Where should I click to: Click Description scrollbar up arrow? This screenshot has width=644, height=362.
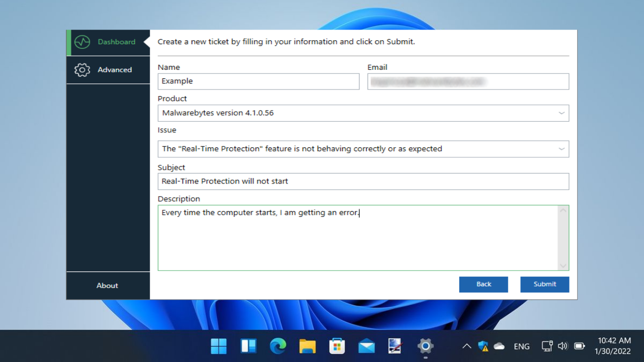(x=563, y=210)
